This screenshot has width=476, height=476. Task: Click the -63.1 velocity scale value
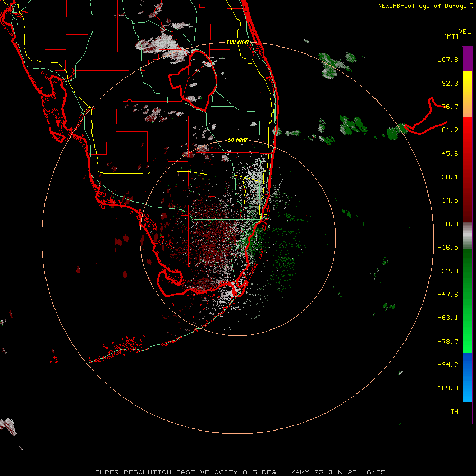click(x=448, y=318)
